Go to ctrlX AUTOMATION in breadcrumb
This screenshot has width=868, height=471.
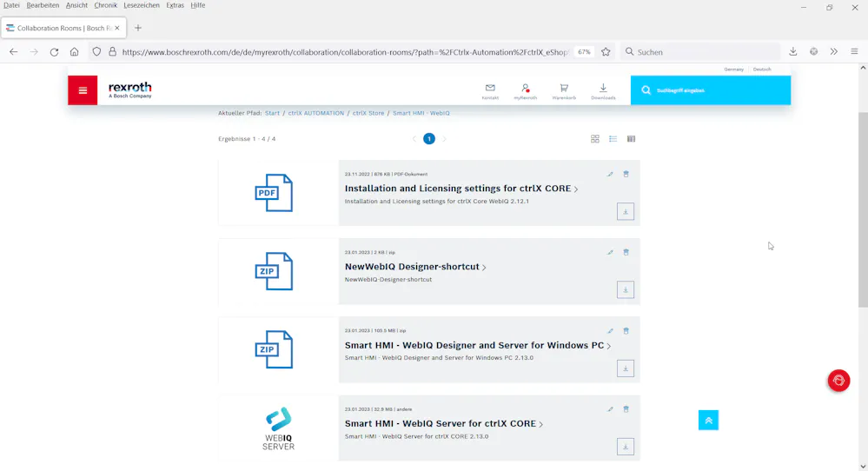[x=316, y=113]
